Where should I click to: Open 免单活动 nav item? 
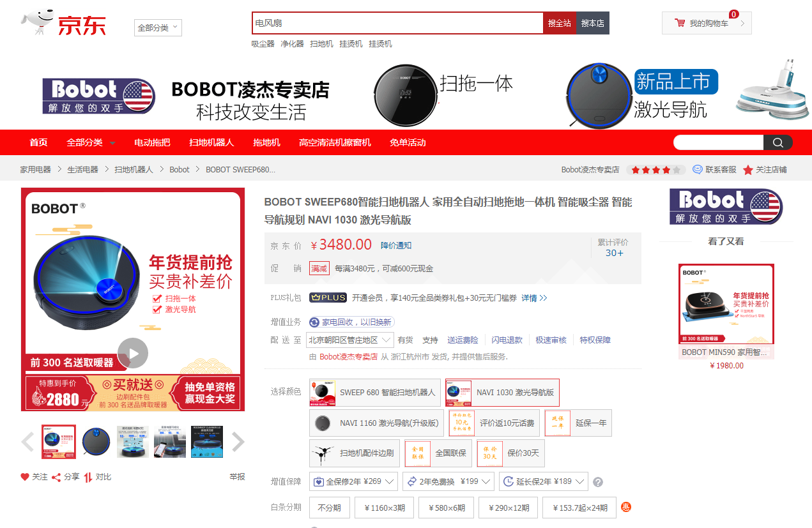point(408,142)
